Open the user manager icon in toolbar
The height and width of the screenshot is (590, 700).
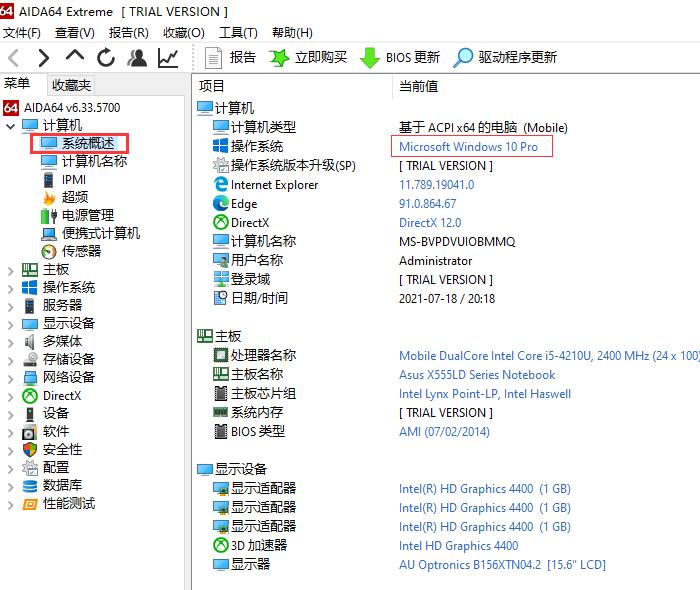click(x=137, y=58)
